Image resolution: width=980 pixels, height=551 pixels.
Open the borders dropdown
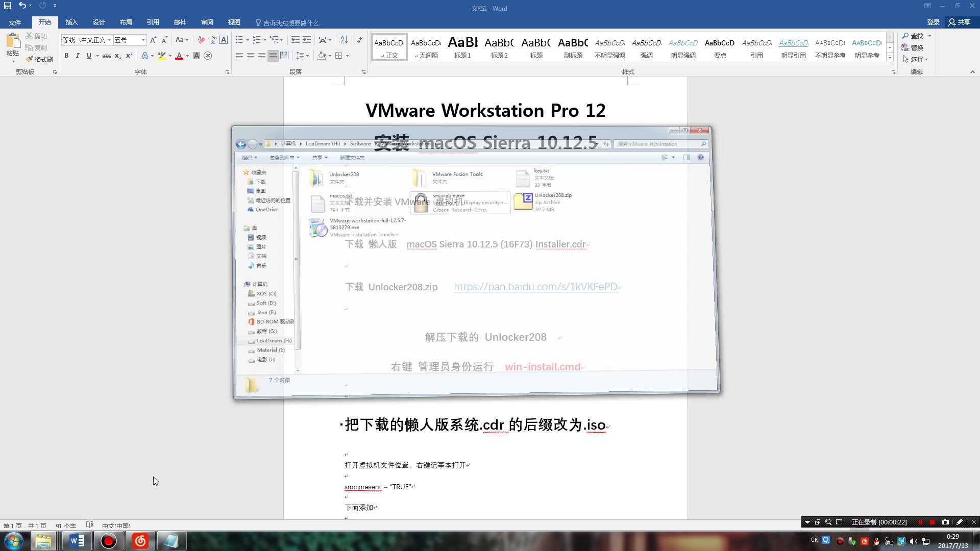(x=347, y=56)
